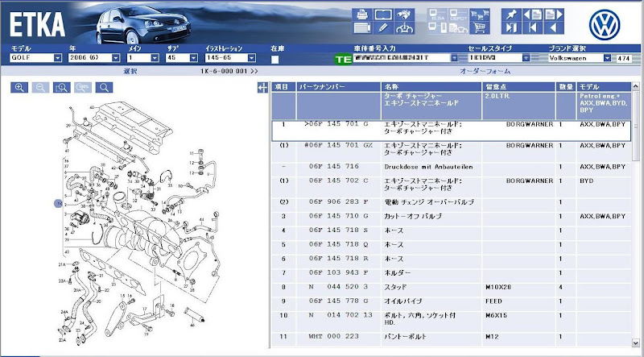
Task: Open the モデル GOLF dropdown
Action: pos(57,58)
